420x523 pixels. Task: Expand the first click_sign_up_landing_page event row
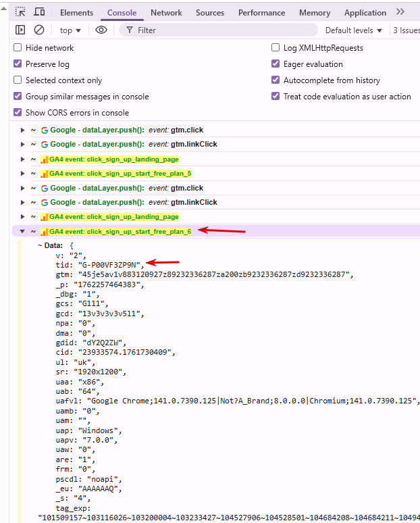(22, 159)
